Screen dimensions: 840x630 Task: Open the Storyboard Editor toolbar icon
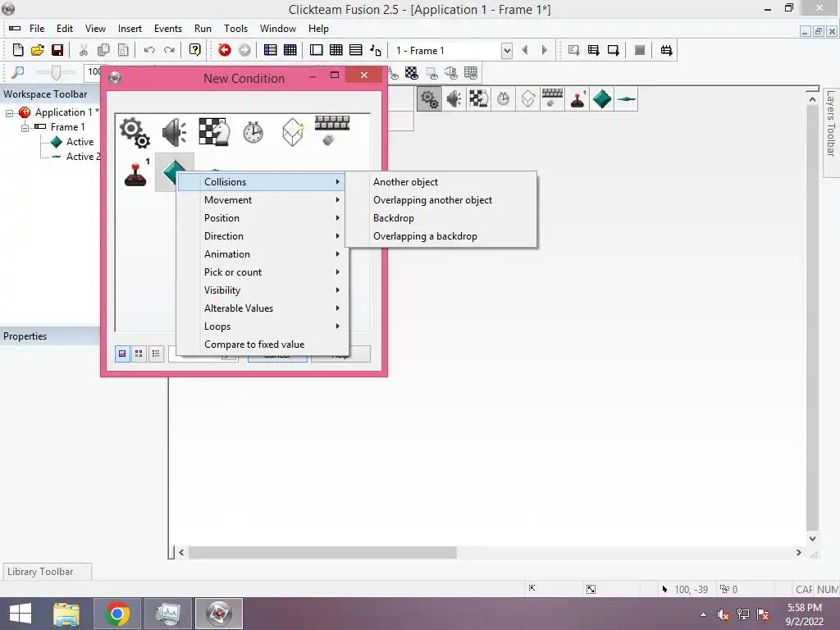pyautogui.click(x=271, y=50)
